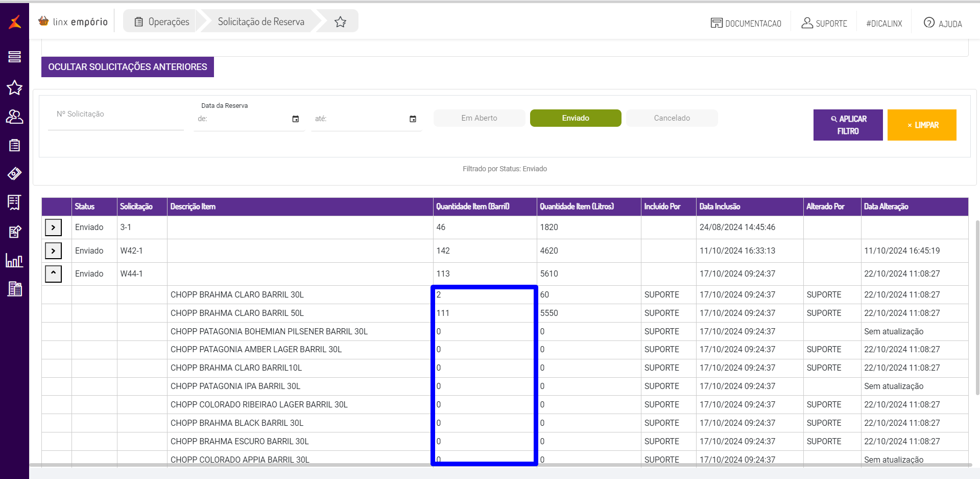980x479 pixels.
Task: Click the Alterado Por column header
Action: click(x=832, y=207)
